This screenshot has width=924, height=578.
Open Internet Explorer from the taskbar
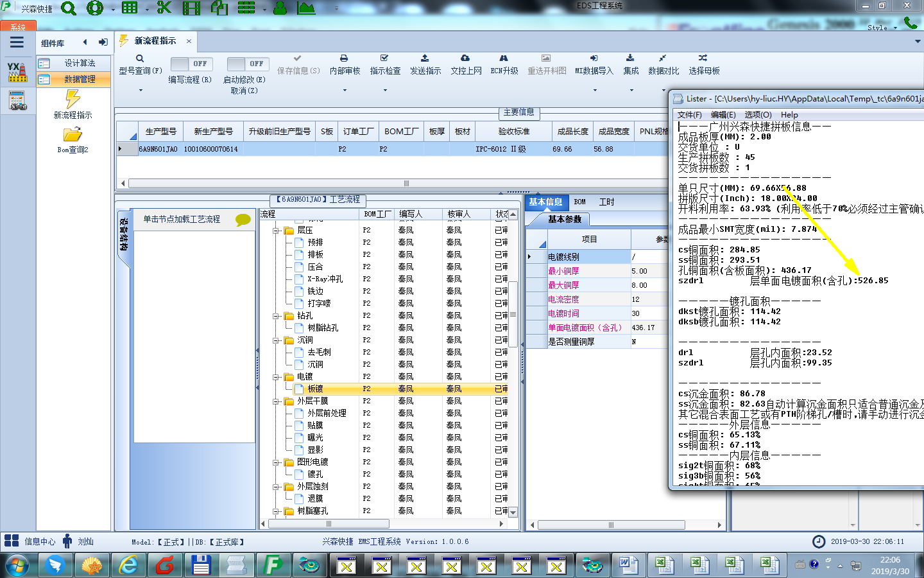129,565
